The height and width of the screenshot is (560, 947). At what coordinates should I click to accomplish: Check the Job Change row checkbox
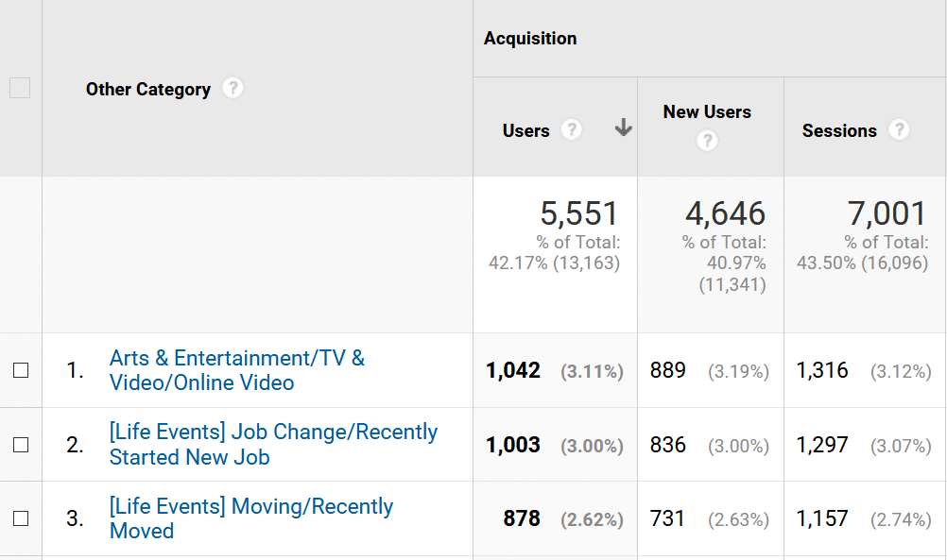(21, 445)
